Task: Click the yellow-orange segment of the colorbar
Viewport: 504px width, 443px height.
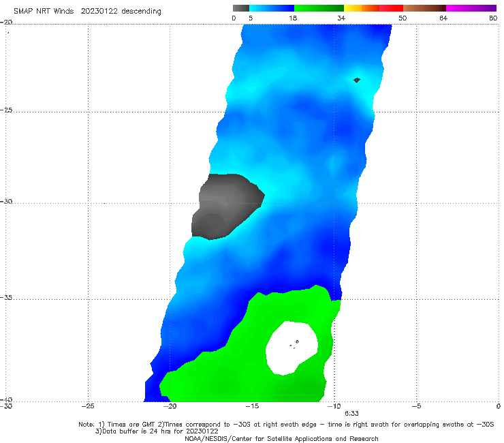Action: point(362,8)
